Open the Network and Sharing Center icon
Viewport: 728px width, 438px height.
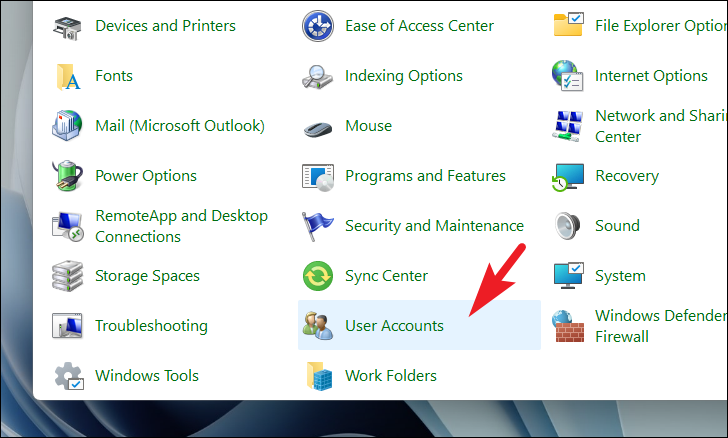click(568, 126)
